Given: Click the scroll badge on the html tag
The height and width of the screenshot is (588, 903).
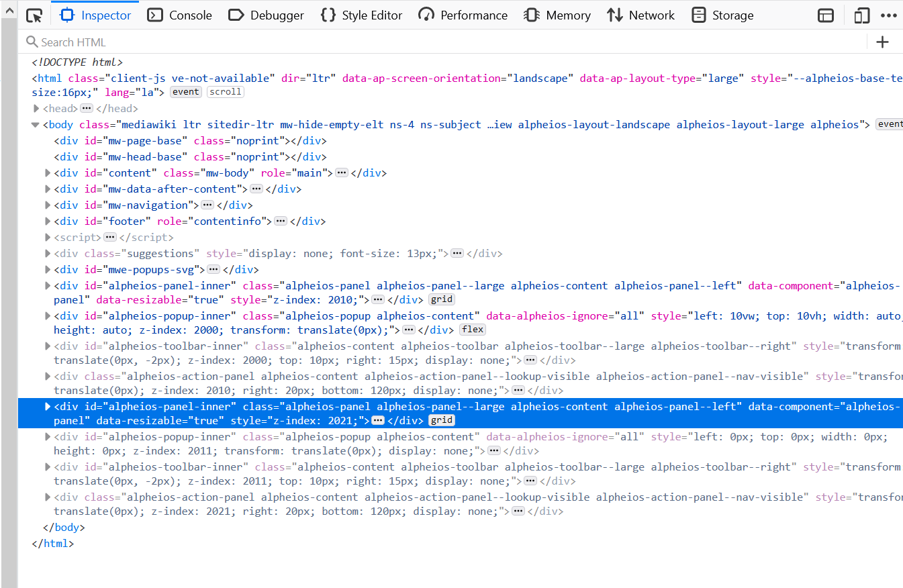Looking at the screenshot, I should (225, 91).
